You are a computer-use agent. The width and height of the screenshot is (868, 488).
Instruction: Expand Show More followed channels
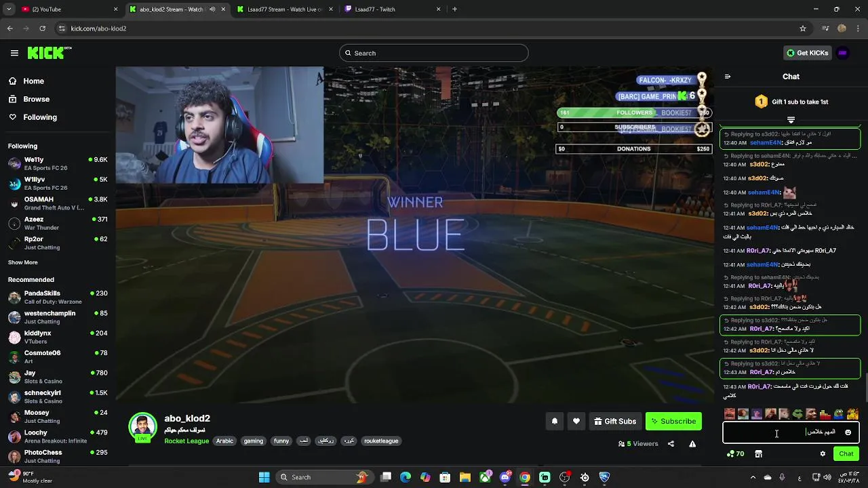[23, 262]
